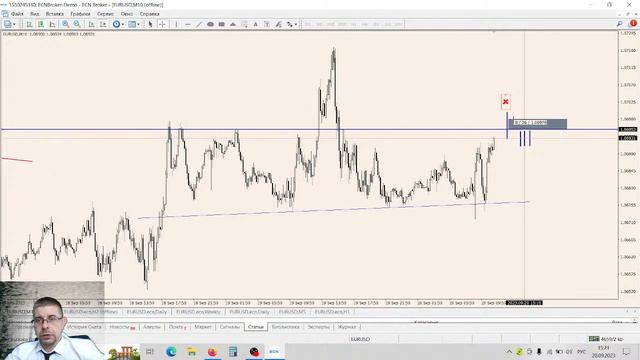The height and width of the screenshot is (360, 640).
Task: Open the Библиотека terminal tab
Action: pyautogui.click(x=285, y=327)
